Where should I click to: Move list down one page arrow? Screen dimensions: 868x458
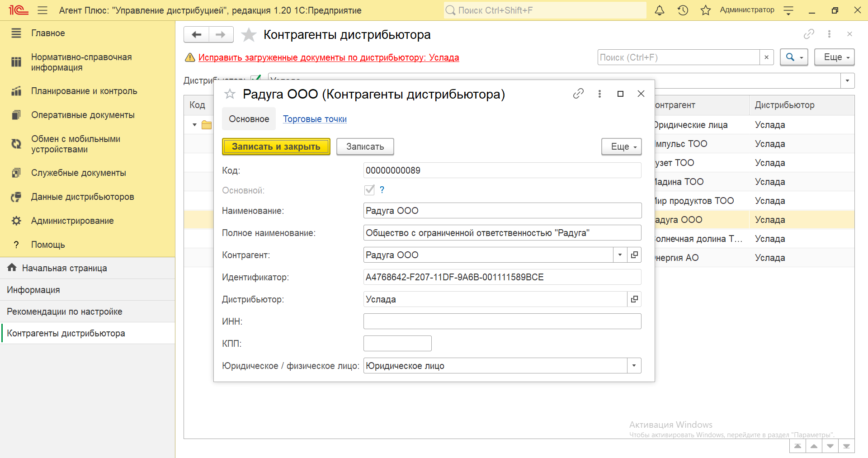tap(830, 446)
